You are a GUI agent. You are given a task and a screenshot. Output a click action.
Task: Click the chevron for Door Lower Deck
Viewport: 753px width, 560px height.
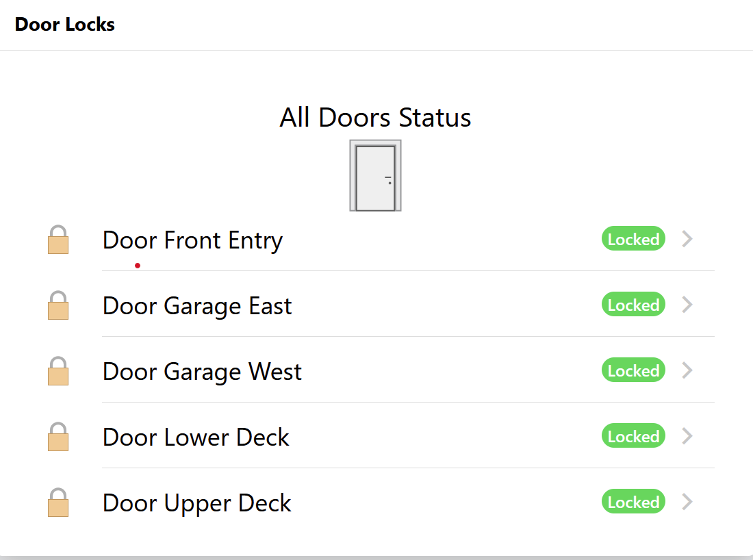[688, 436]
